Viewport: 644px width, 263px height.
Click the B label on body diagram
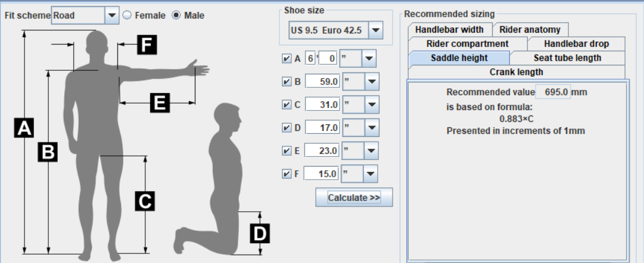tap(48, 151)
